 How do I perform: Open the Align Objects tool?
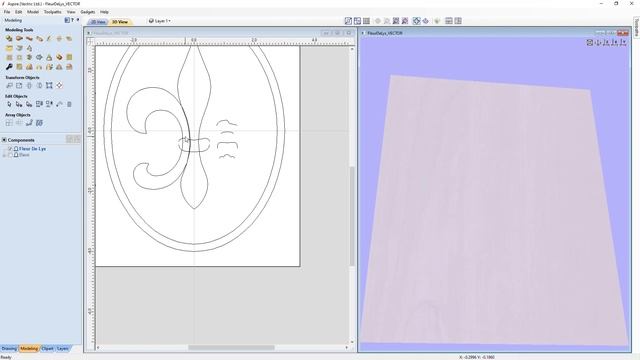click(59, 86)
